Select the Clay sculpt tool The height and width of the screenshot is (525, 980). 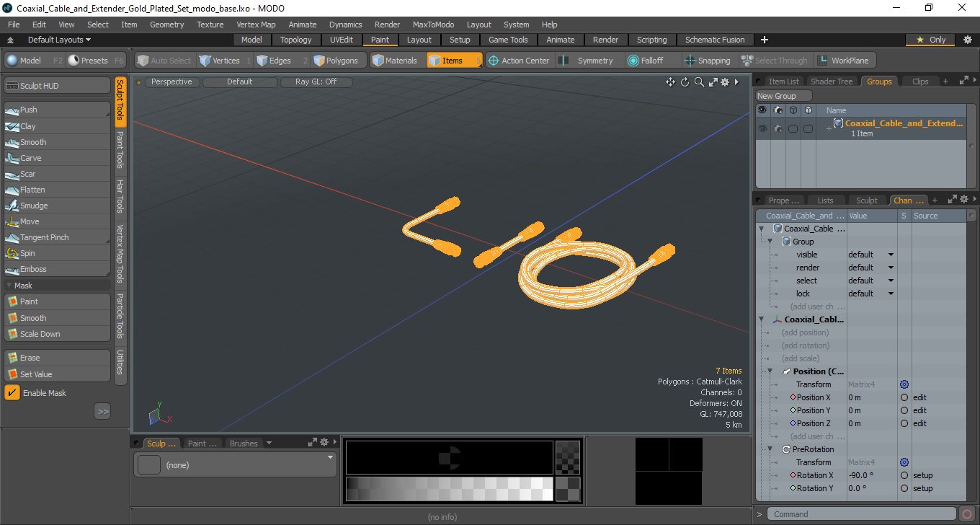coord(58,126)
